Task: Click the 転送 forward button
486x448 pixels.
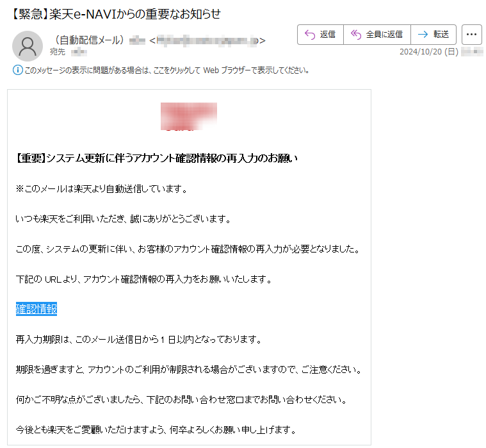Action: coord(433,35)
